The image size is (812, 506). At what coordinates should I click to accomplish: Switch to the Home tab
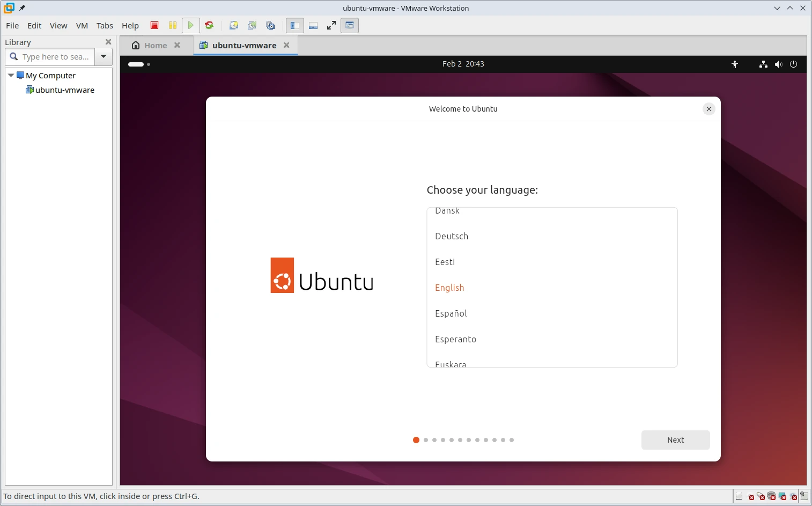pyautogui.click(x=156, y=46)
